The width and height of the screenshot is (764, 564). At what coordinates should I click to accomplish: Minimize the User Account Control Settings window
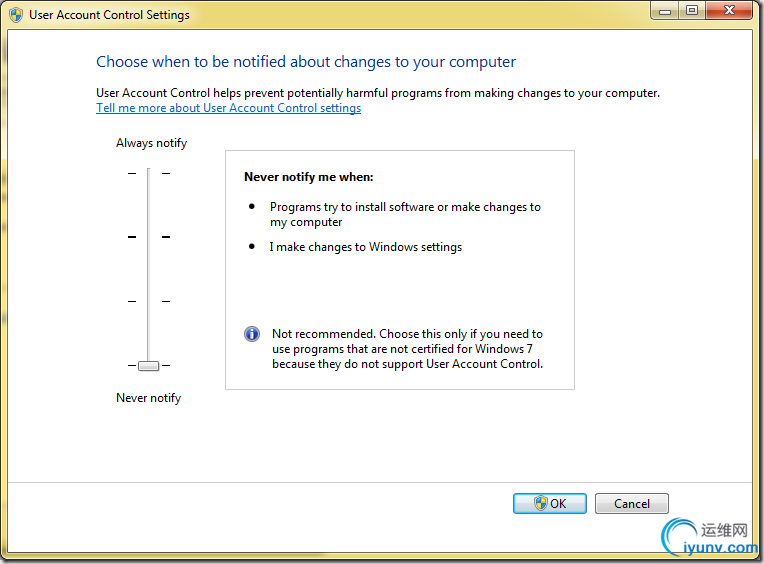[665, 11]
